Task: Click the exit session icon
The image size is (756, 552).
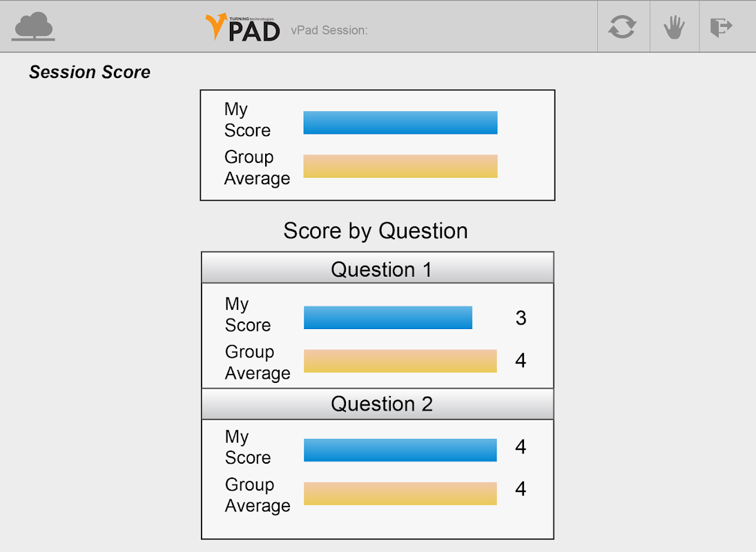Action: point(721,28)
